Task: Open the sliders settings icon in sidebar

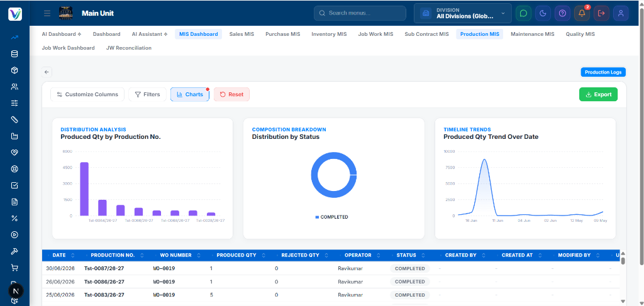Action: 15,103
